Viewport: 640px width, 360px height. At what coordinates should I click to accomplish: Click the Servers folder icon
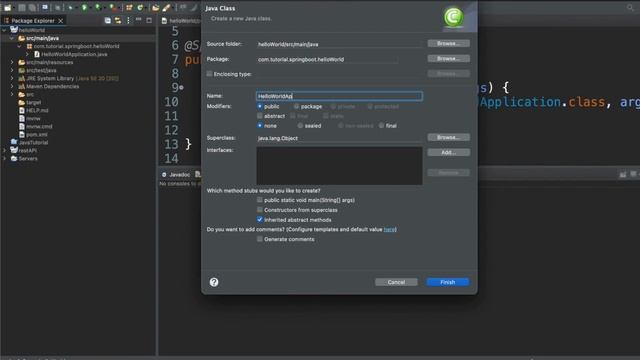(14, 158)
